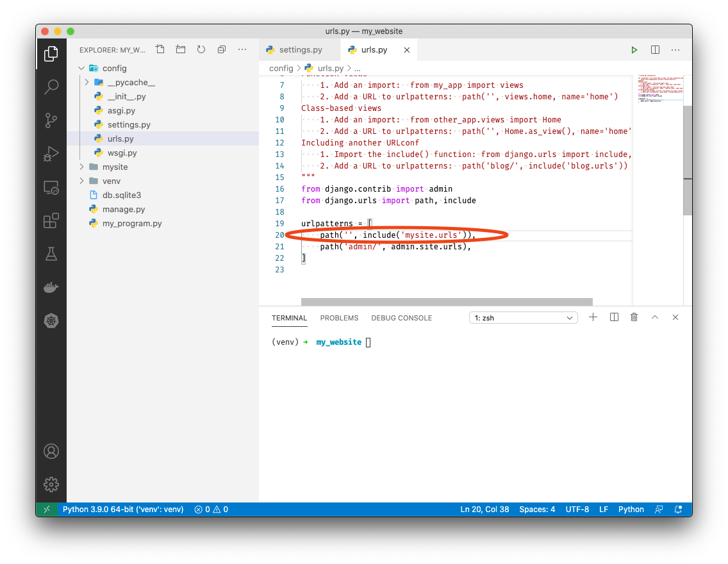Screen dimensions: 728x564
Task: Maximize the terminal panel size
Action: 654,317
